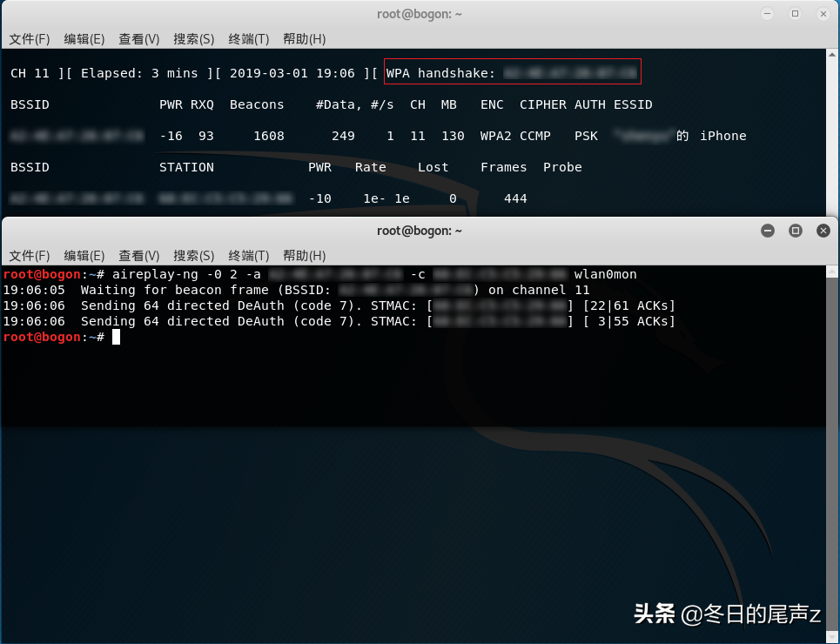Click "Waiting for beacon frame" line
The width and height of the screenshot is (840, 644).
(x=296, y=290)
